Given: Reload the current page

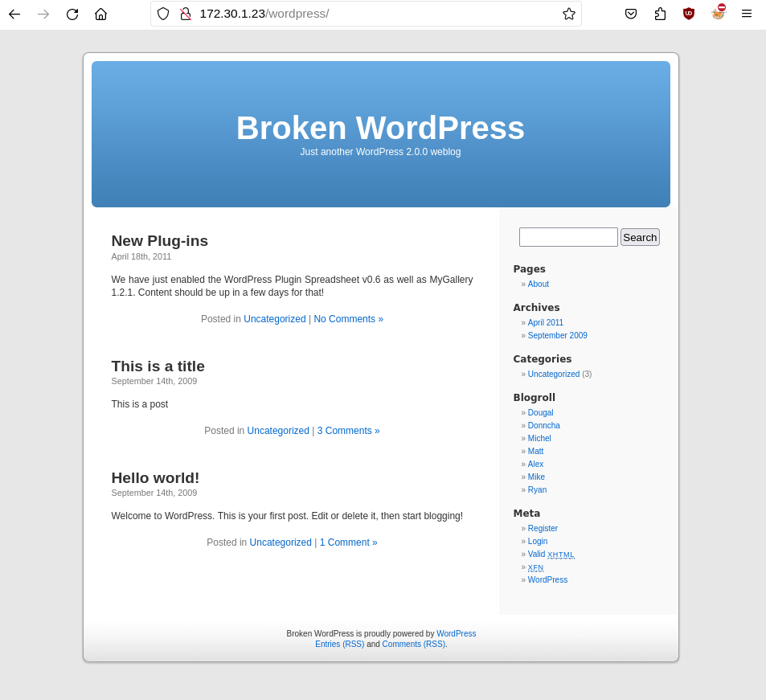Looking at the screenshot, I should (x=72, y=14).
